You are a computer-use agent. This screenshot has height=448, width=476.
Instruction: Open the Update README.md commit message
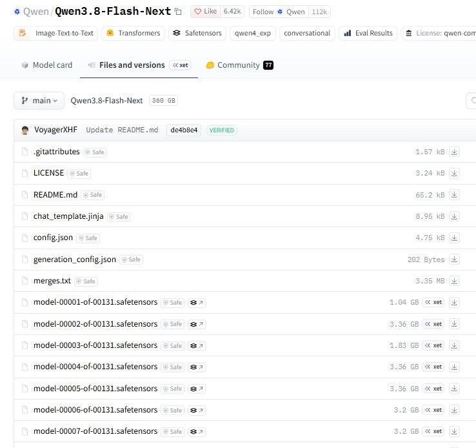[122, 130]
